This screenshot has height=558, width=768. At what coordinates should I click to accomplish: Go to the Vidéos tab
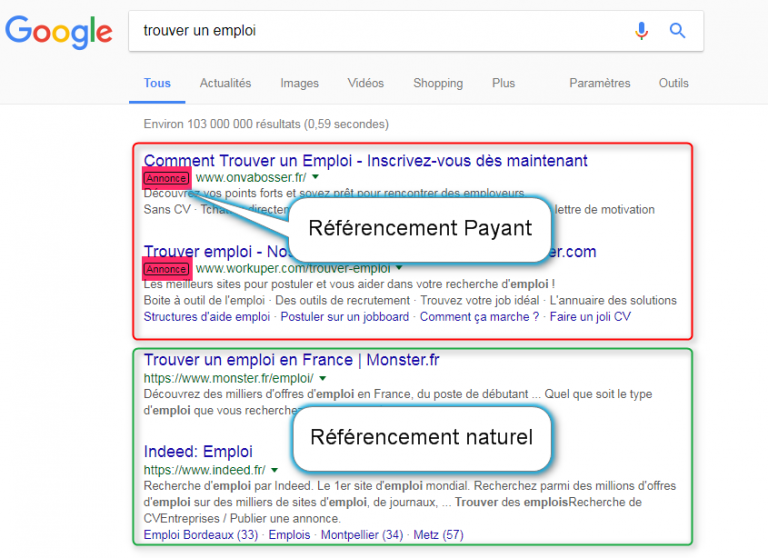[365, 83]
